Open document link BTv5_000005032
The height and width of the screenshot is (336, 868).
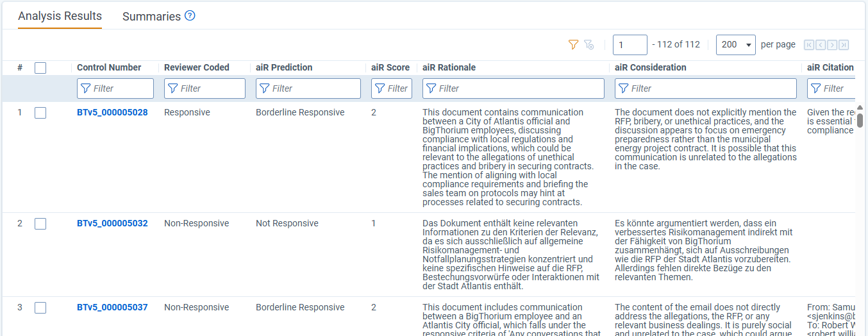112,223
